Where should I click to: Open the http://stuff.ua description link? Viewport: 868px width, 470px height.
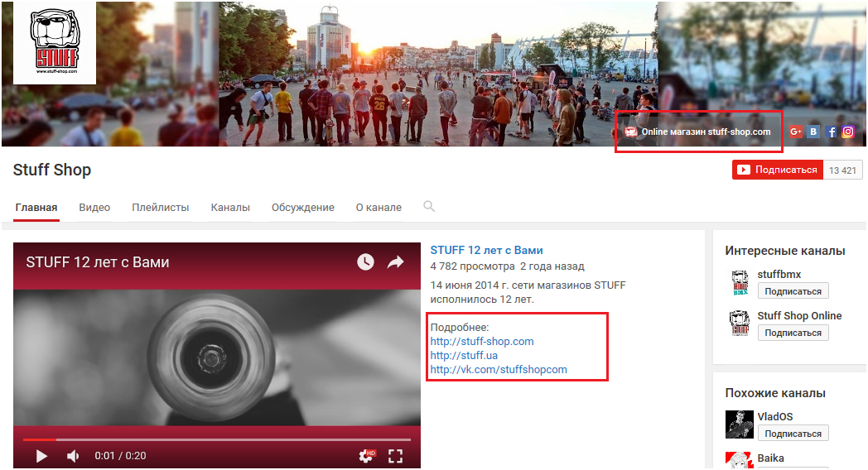coord(464,355)
